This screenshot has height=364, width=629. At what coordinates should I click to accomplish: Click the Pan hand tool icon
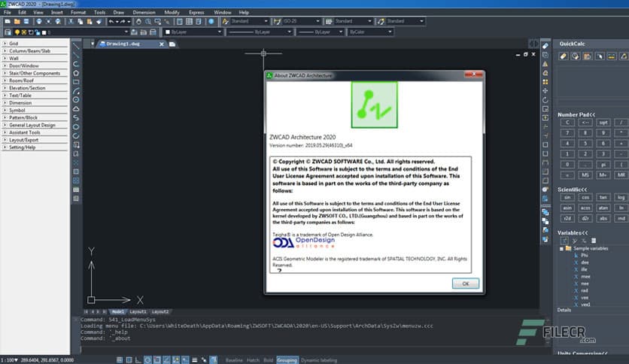tap(138, 22)
